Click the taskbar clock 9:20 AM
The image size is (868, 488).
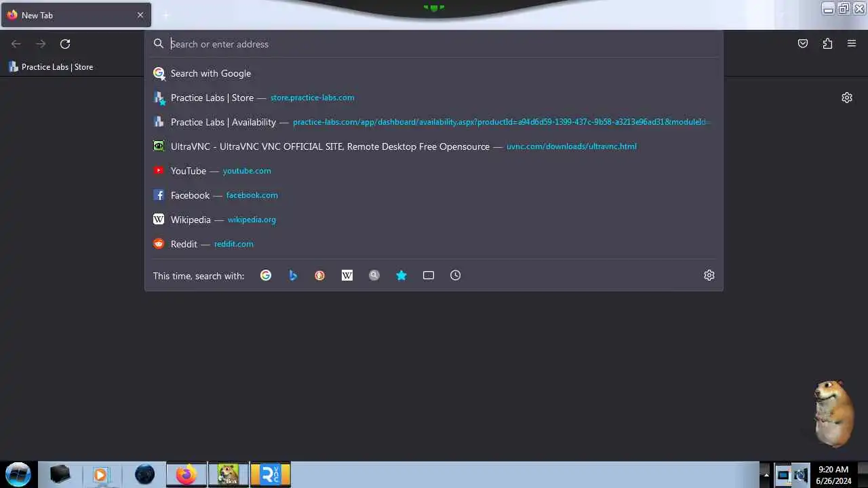[x=833, y=474]
